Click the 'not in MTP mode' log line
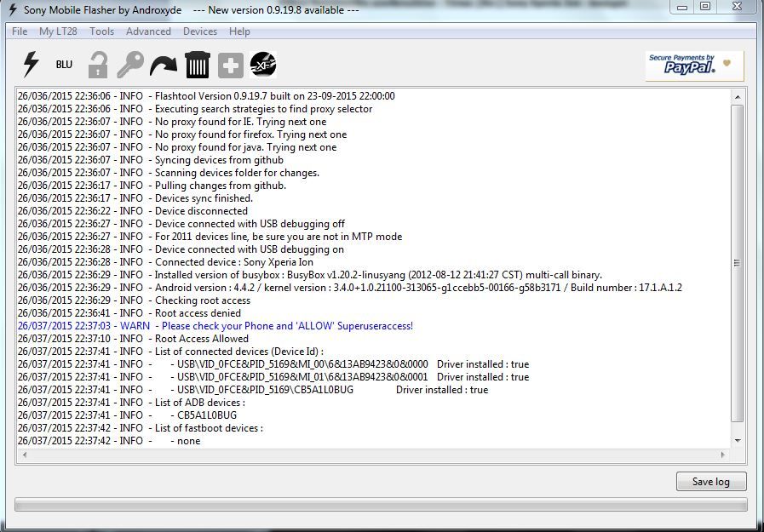Screen dimensions: 764x532 pyautogui.click(x=210, y=237)
